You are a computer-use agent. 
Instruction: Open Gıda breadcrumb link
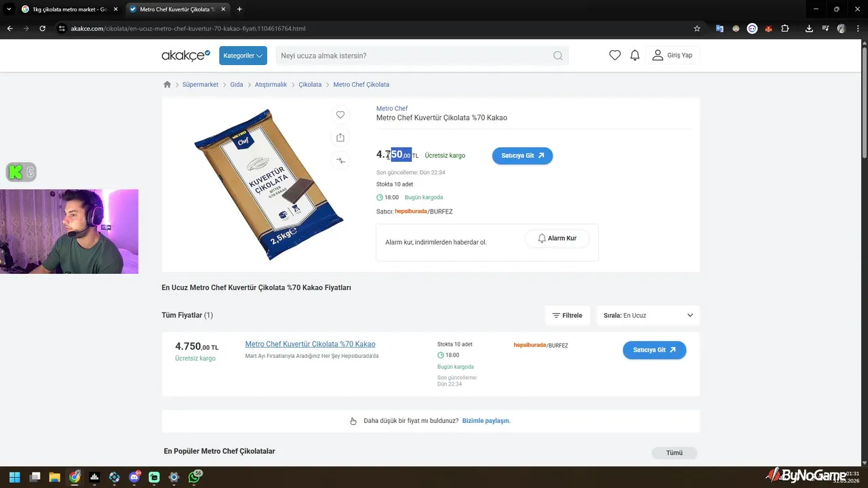[237, 85]
